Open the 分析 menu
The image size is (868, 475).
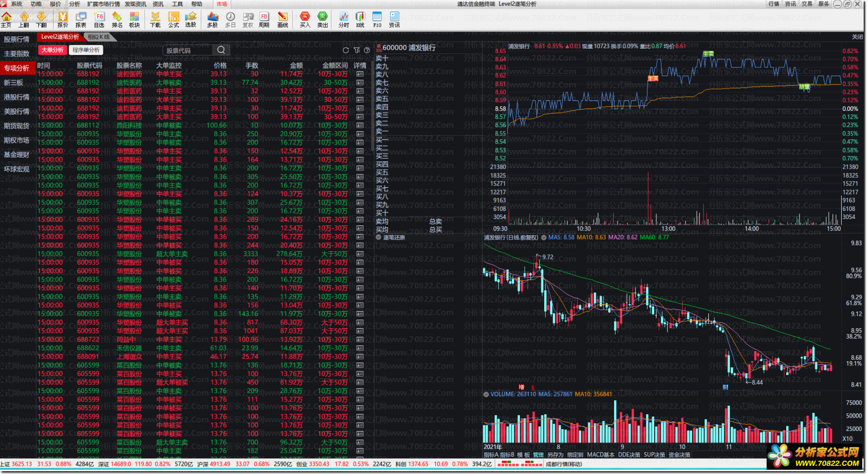(75, 4)
